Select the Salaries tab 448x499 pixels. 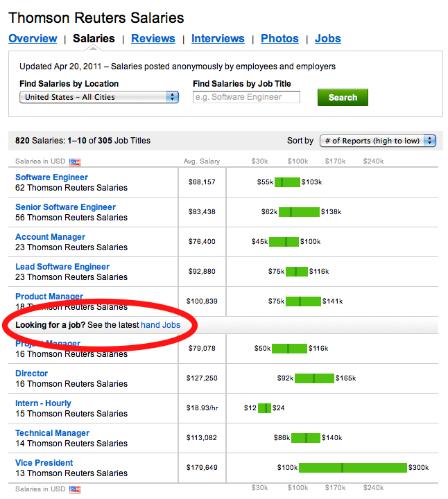94,39
